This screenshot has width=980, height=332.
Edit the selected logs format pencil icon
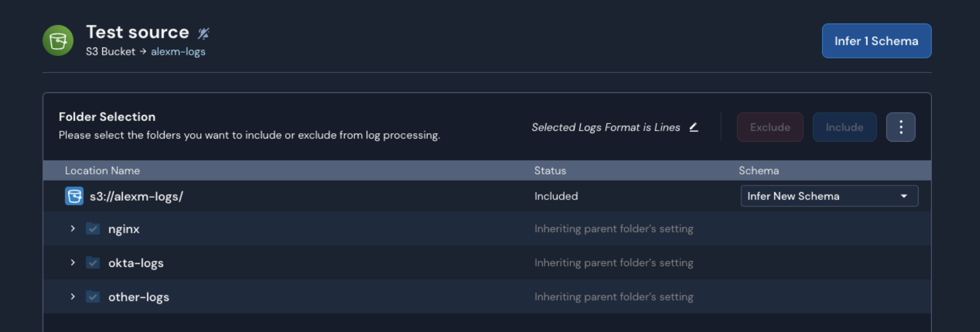[694, 127]
